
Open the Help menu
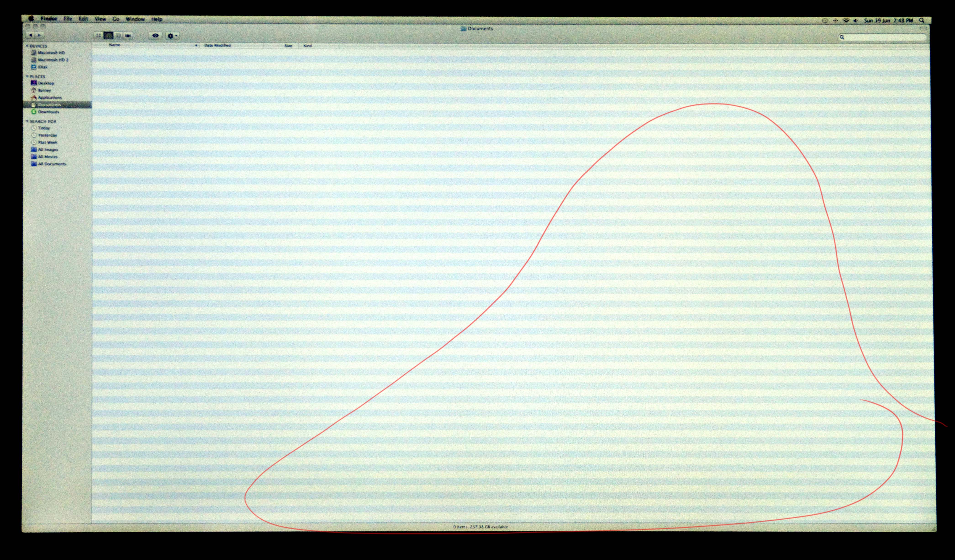[157, 19]
